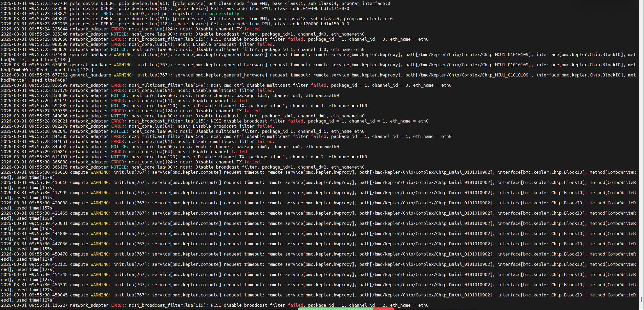Click 'bdf=171-0-0' in the class_code line
This screenshot has width=644, height=310.
[335, 8]
